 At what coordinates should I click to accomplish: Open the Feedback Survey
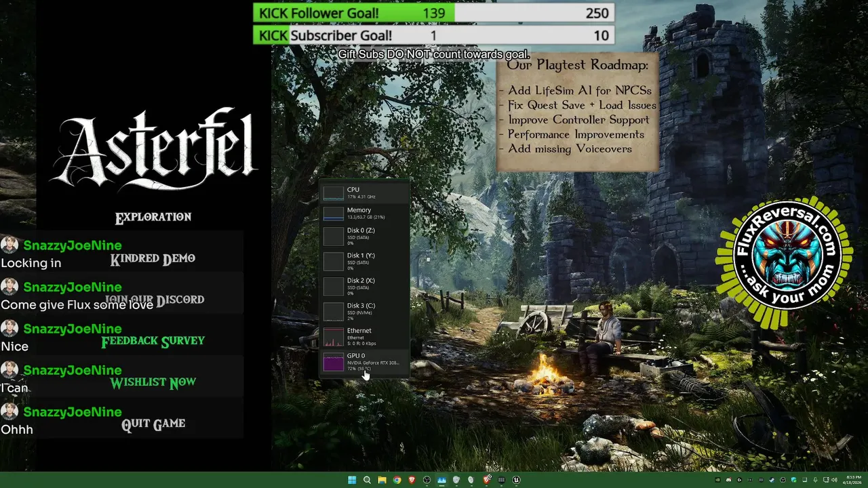point(153,341)
